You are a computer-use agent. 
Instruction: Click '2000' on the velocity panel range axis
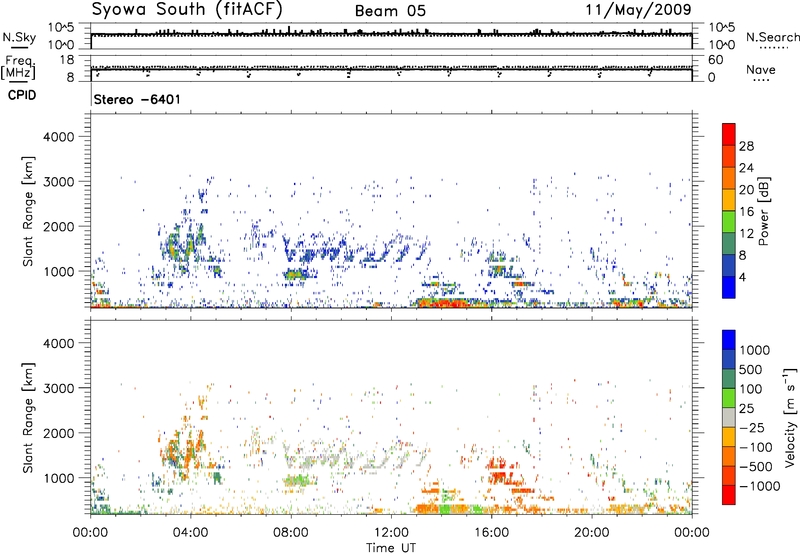click(59, 433)
